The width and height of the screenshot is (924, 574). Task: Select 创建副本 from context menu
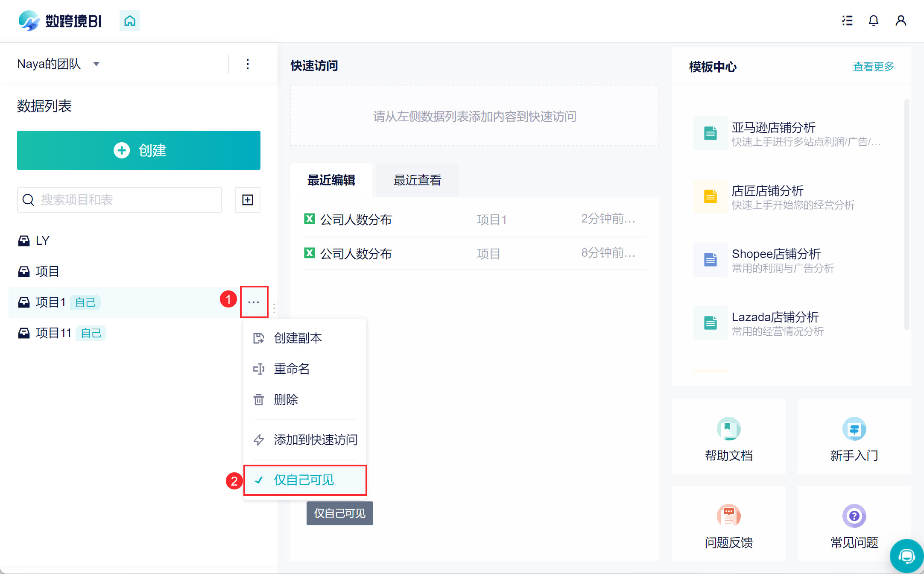pos(298,338)
